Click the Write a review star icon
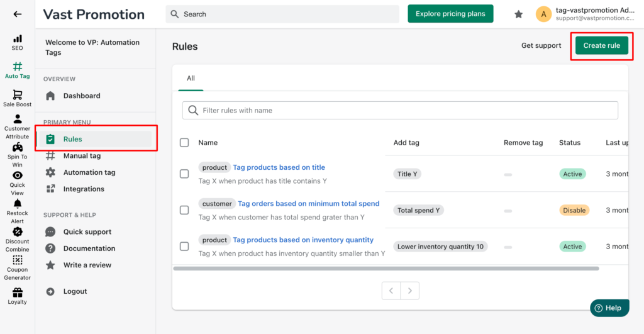644x334 pixels. 50,265
